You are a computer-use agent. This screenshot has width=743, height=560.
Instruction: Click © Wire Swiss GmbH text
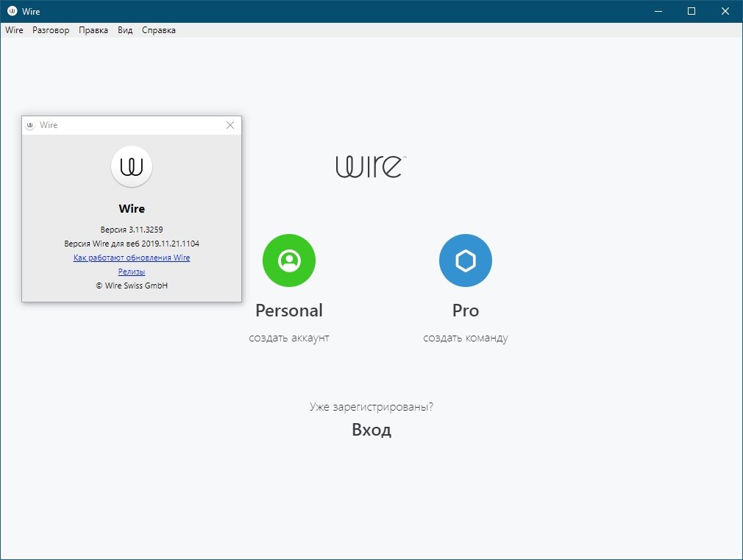[132, 286]
